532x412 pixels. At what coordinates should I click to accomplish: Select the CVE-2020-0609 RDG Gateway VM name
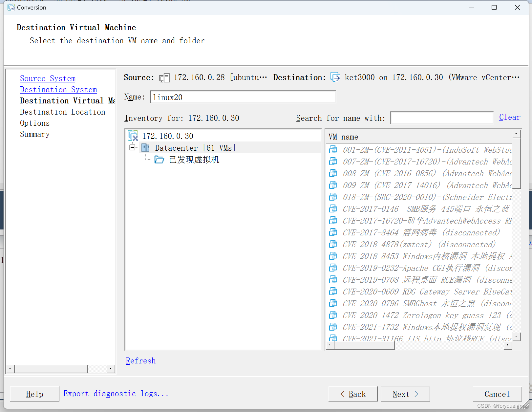click(427, 292)
